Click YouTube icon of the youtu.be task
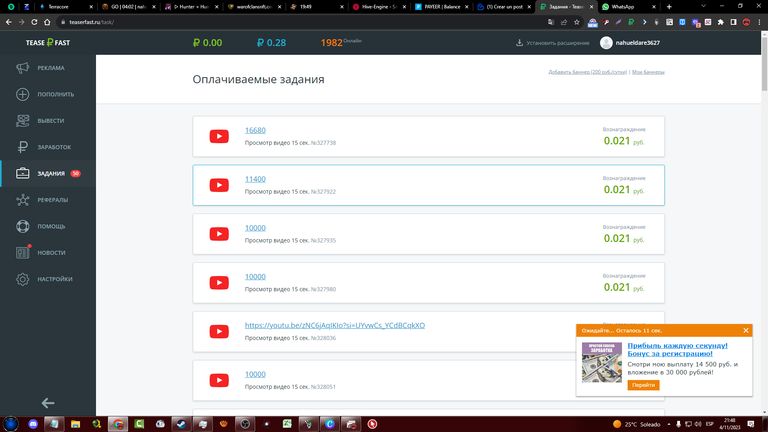Screen dimensions: 768x432 [219, 332]
